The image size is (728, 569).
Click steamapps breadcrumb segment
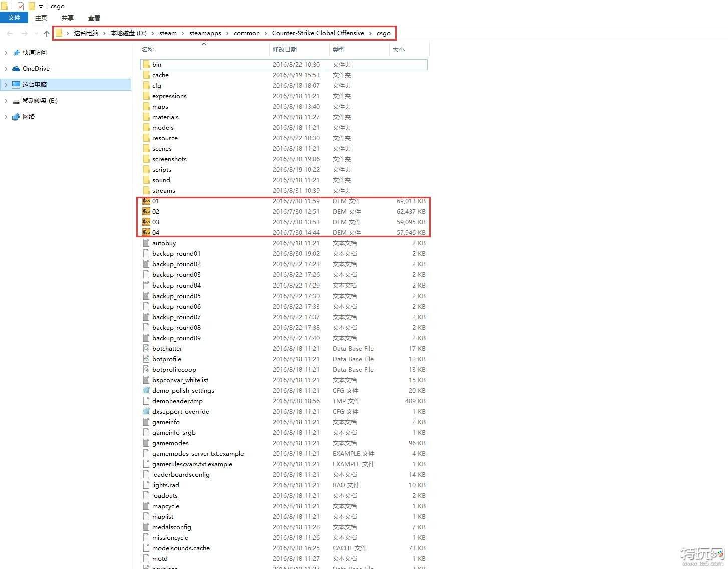(205, 33)
